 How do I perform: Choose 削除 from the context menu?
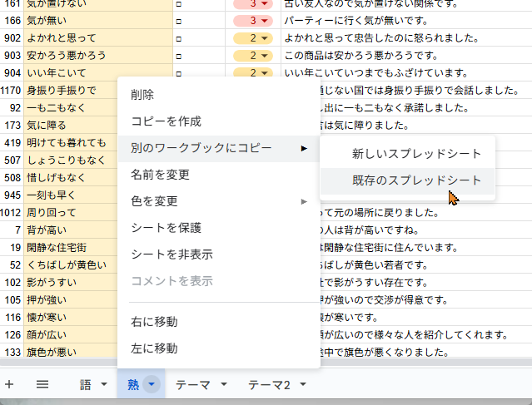click(219, 95)
